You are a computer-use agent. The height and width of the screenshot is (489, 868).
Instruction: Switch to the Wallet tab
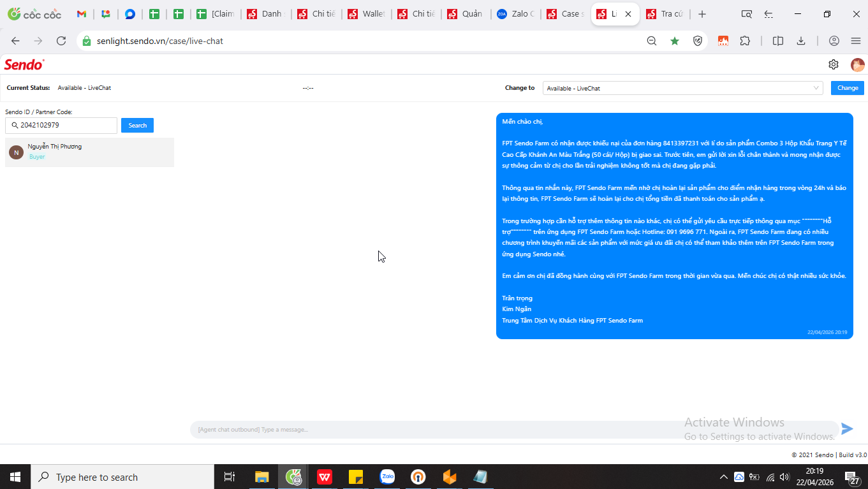[x=366, y=14]
